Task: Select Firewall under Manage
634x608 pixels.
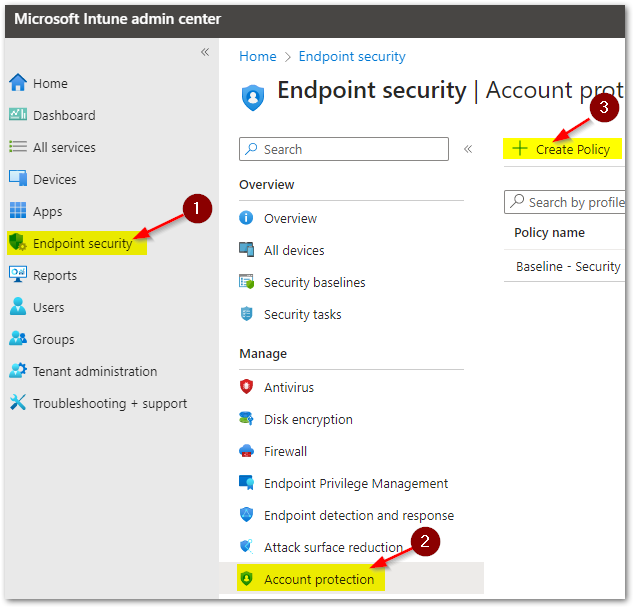Action: point(285,451)
